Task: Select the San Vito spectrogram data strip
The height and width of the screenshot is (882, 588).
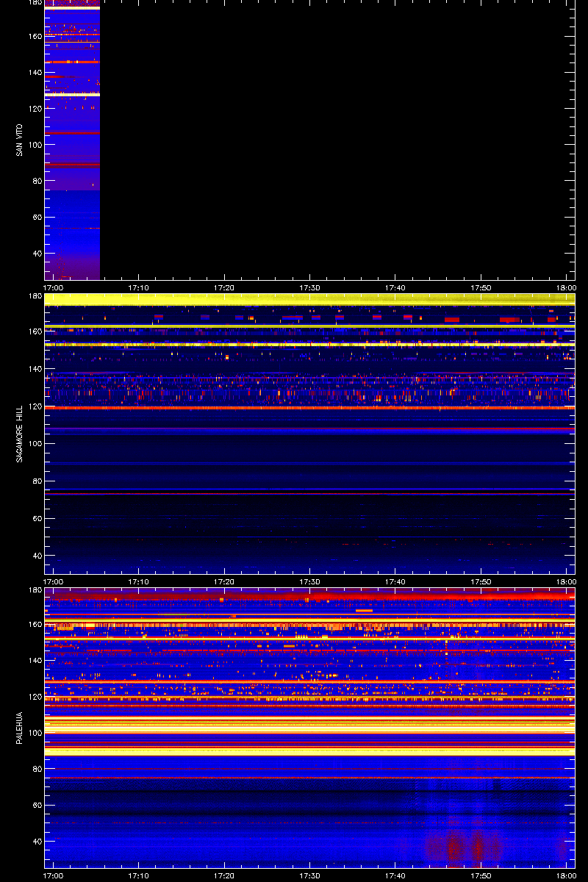Action: [72, 140]
